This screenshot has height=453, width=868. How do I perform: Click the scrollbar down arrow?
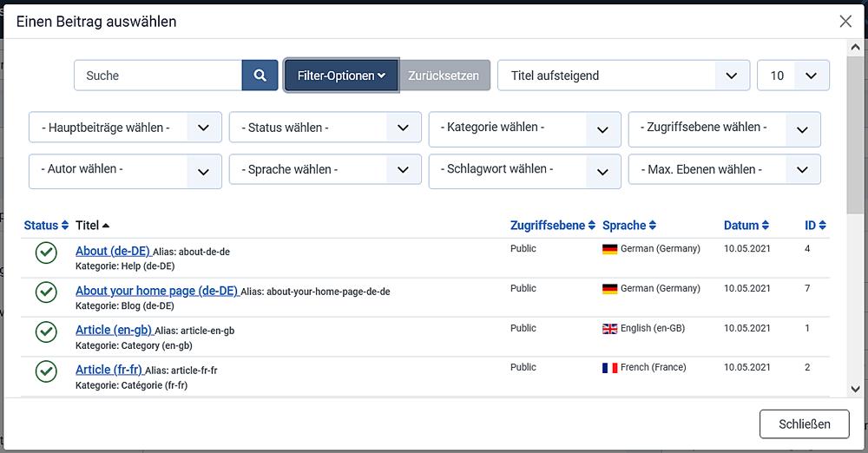(x=856, y=390)
